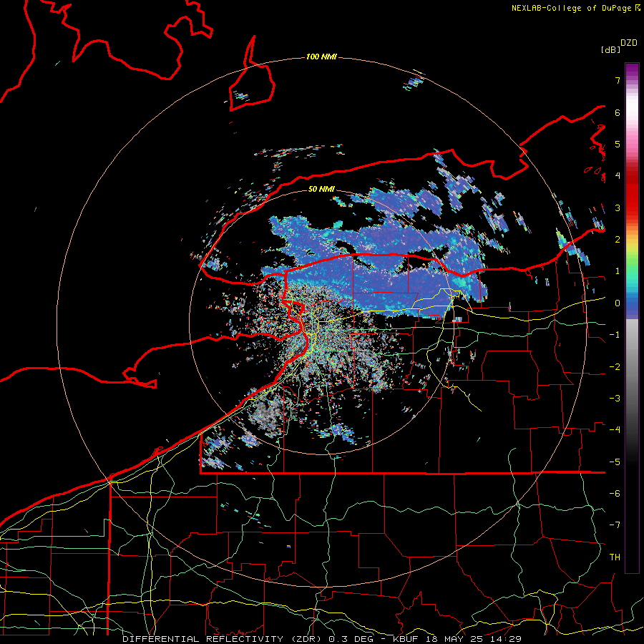Click the -2 value on color scale
This screenshot has height=644, width=644.
pyautogui.click(x=615, y=367)
